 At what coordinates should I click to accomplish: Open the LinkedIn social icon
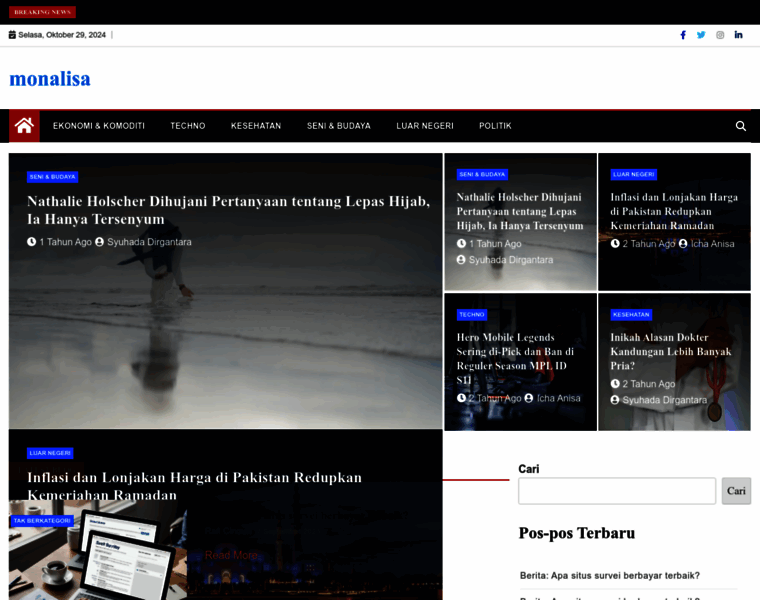tap(738, 35)
